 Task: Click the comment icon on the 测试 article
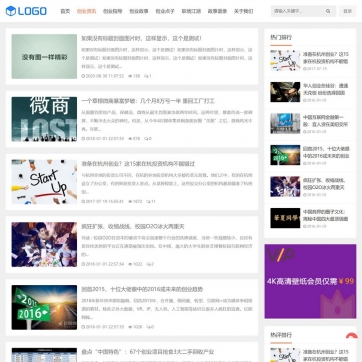pos(146,76)
